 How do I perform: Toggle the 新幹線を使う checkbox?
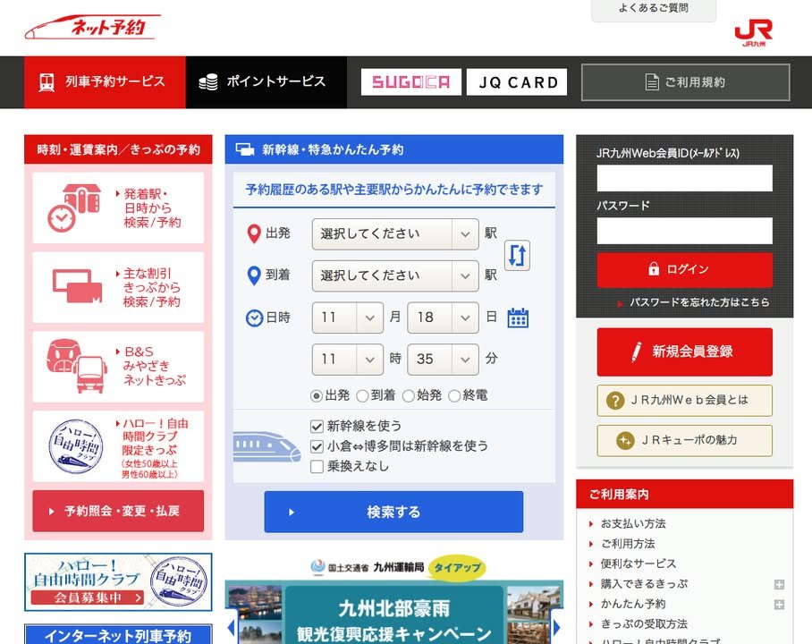[317, 426]
